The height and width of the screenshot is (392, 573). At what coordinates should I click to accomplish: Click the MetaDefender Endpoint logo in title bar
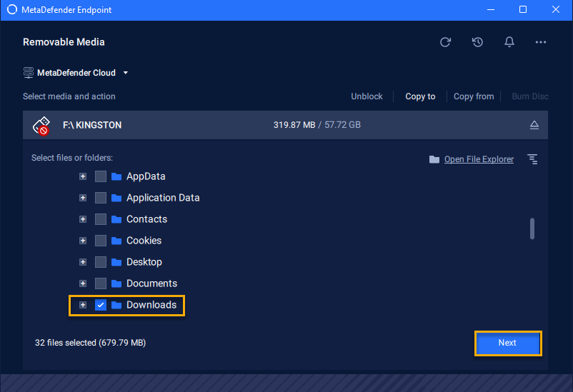click(x=12, y=9)
